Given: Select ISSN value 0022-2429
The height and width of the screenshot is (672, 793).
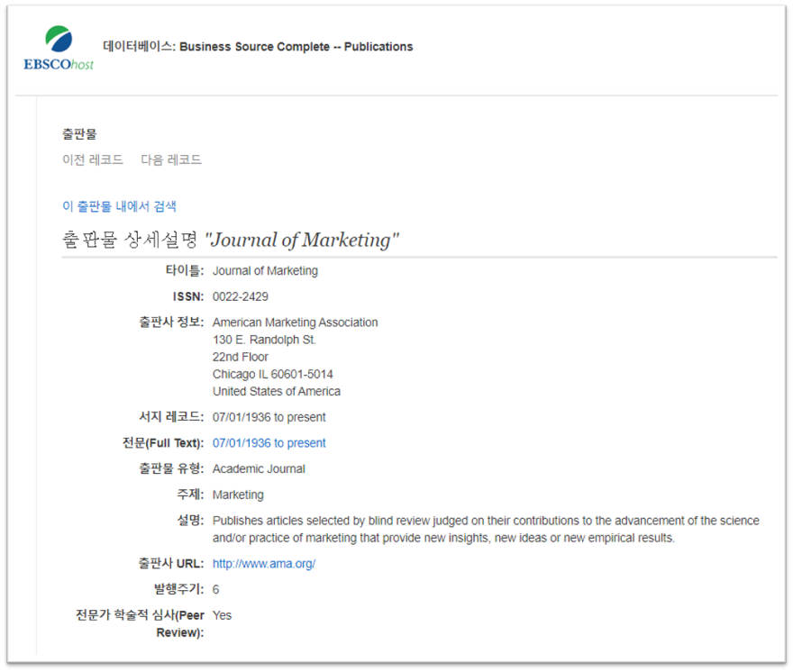Looking at the screenshot, I should click(x=241, y=296).
